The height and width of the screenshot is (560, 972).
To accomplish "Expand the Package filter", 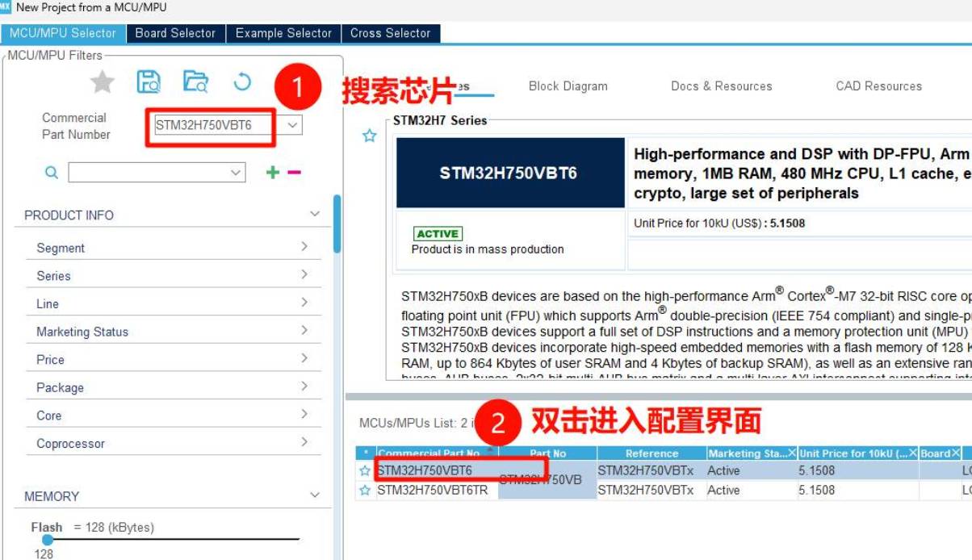I will click(304, 386).
